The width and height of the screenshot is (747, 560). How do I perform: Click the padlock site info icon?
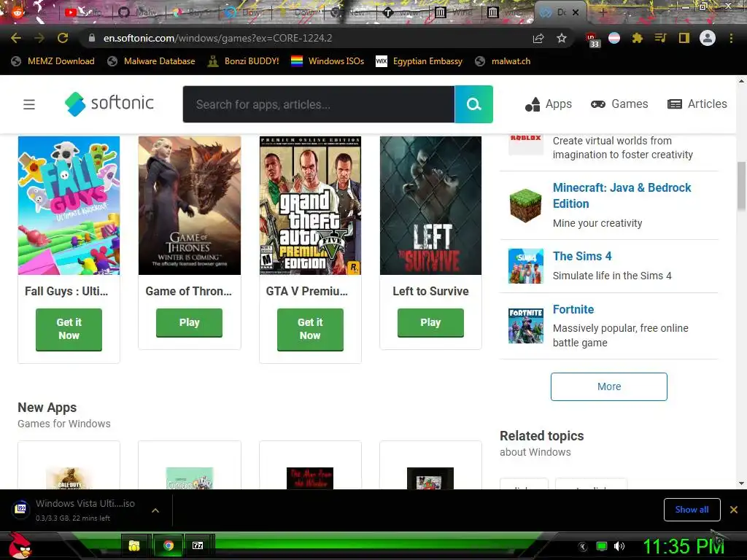(92, 38)
